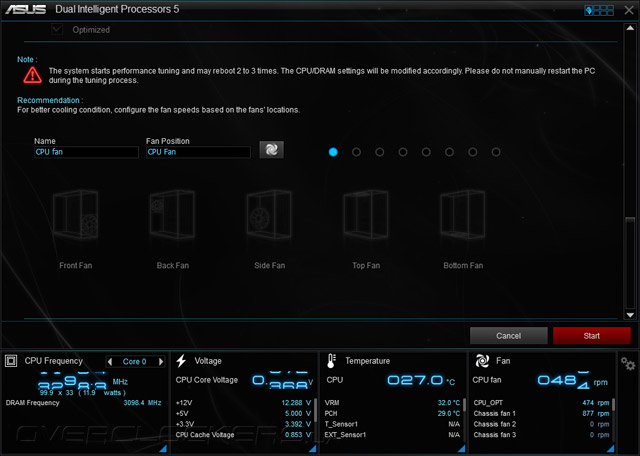
Task: Choose the Top Fan chassis position icon
Action: coord(366,214)
